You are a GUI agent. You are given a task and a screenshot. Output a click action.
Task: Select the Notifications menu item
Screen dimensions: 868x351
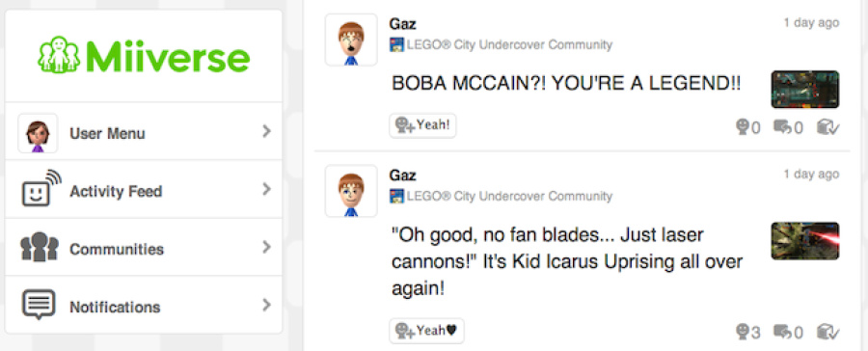click(x=144, y=305)
